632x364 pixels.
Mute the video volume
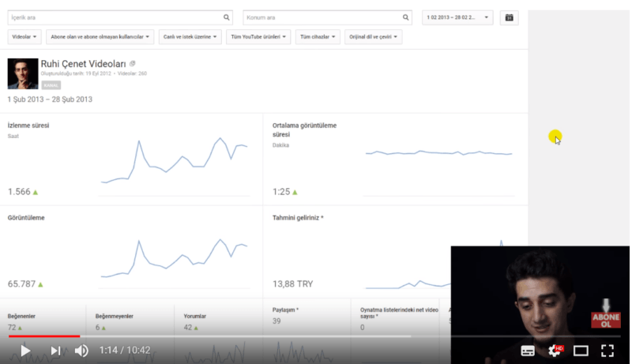(x=81, y=351)
